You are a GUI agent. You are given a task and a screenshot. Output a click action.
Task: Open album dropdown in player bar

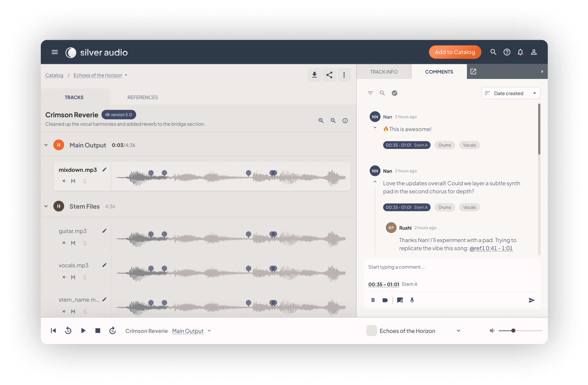tap(458, 331)
